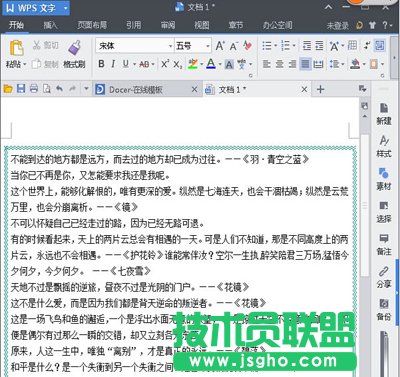Open the 分享 share icon in sidebar
The width and height of the screenshot is (400, 377).
coord(384,277)
